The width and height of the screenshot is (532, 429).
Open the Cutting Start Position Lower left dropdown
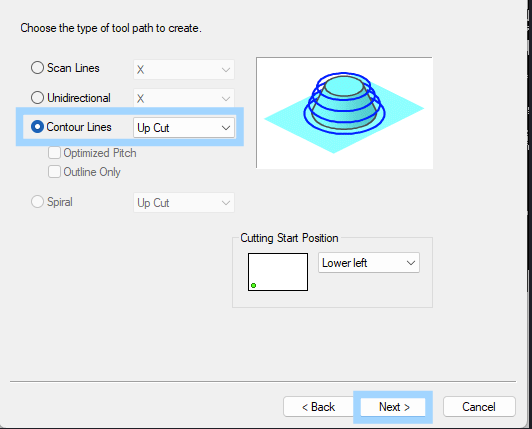(x=369, y=263)
